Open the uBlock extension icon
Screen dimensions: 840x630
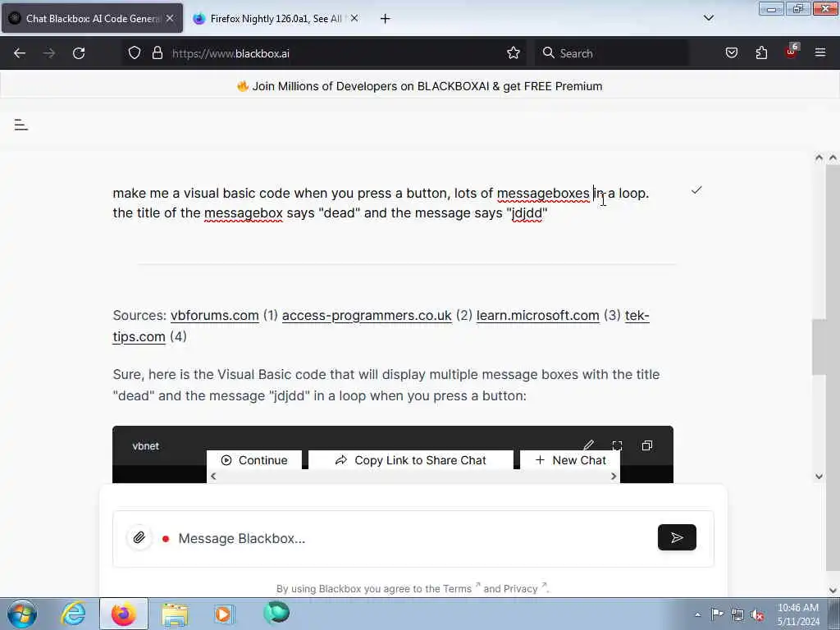pos(792,52)
